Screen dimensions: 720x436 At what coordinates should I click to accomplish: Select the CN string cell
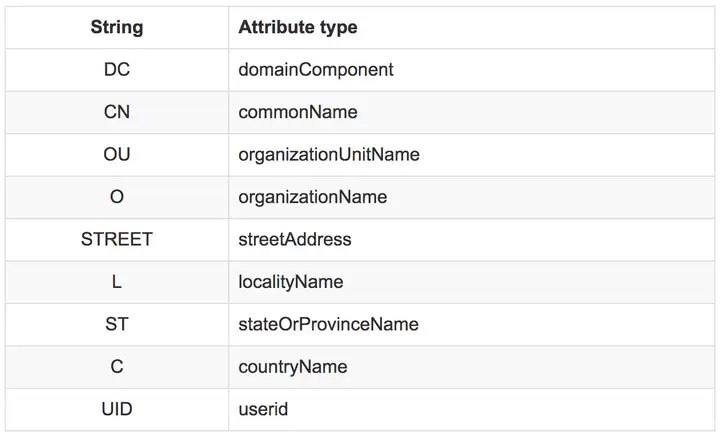pos(117,112)
